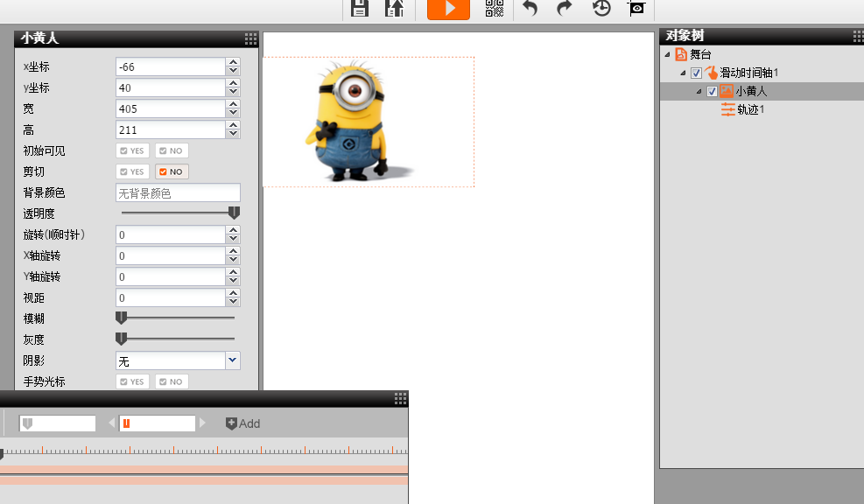Increase the x坐标 value with up arrow
Viewport: 864px width, 504px height.
pyautogui.click(x=233, y=62)
